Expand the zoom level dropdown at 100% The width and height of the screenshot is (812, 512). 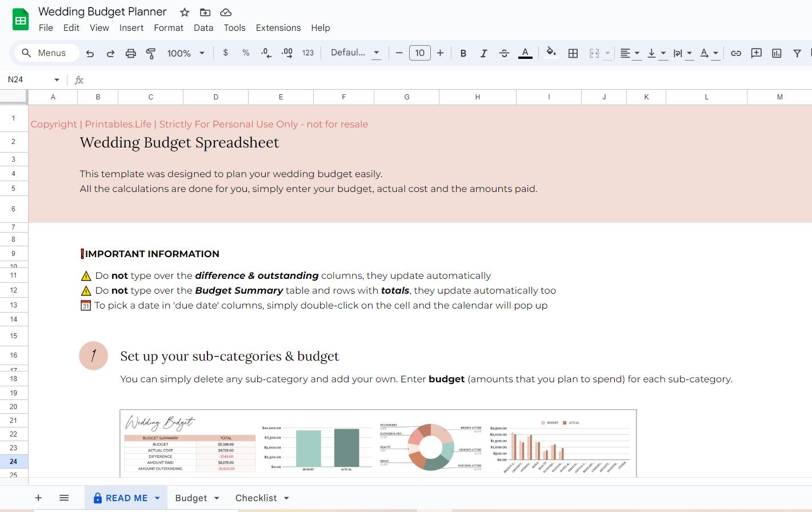click(x=201, y=53)
